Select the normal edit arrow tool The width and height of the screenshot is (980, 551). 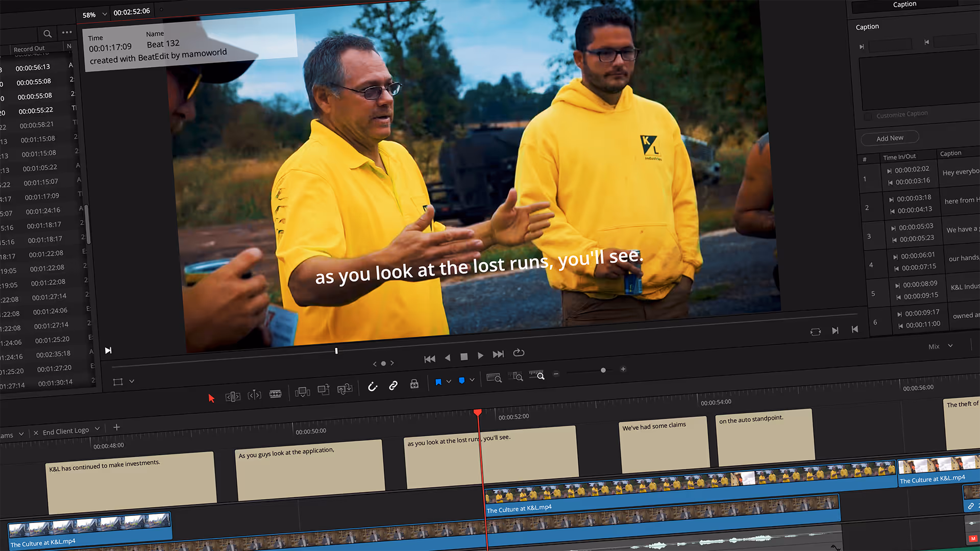pyautogui.click(x=212, y=398)
